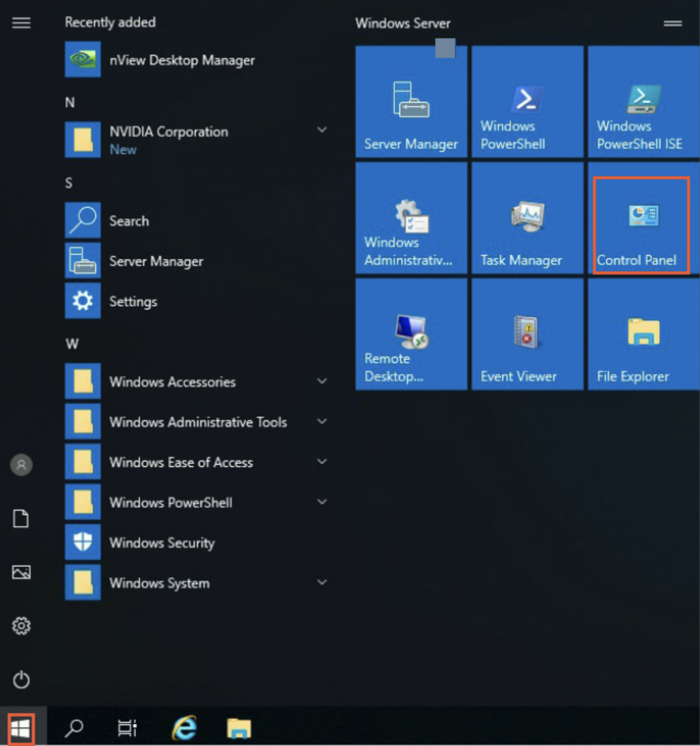The height and width of the screenshot is (746, 700).
Task: Click the "Recently added" heading
Action: (110, 22)
